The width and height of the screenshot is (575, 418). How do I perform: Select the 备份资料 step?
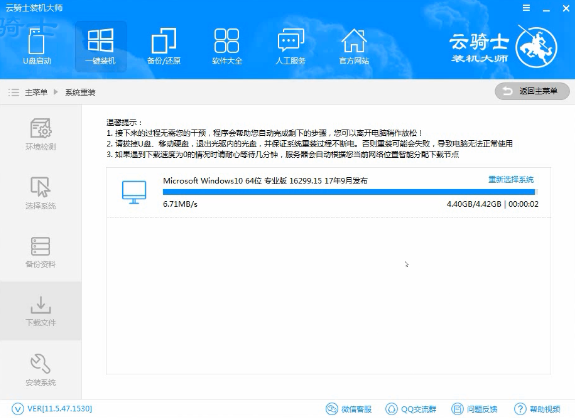pyautogui.click(x=40, y=252)
